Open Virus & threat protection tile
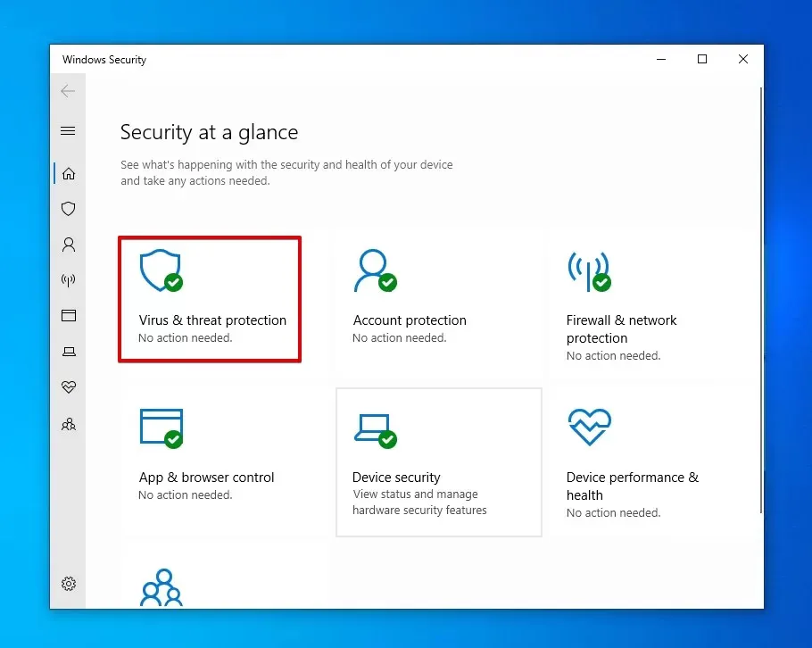 pos(210,299)
